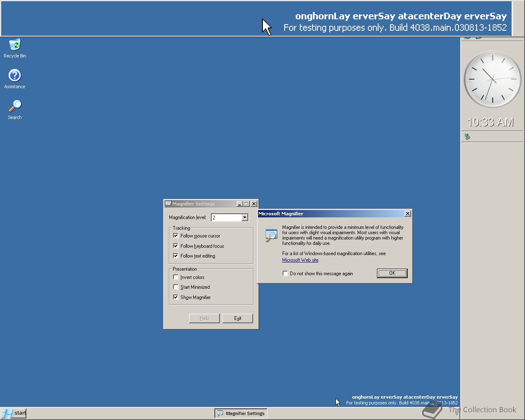Click the green sidebar icon below the clock

coord(467,136)
